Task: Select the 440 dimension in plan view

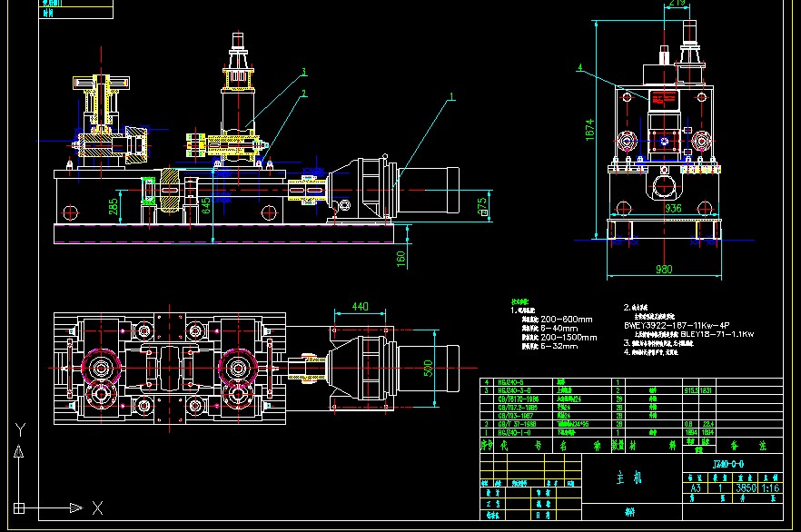Action: pos(360,308)
